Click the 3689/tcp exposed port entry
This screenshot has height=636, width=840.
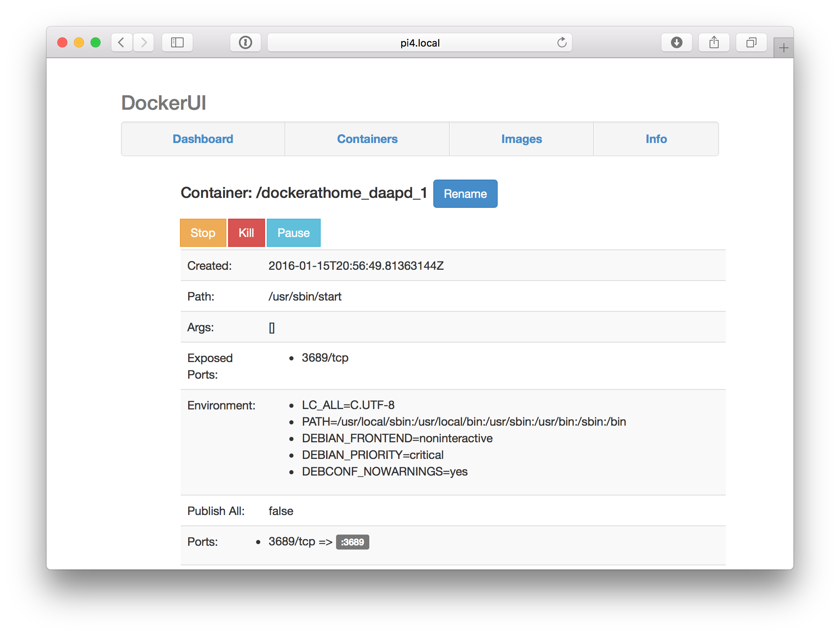tap(325, 357)
